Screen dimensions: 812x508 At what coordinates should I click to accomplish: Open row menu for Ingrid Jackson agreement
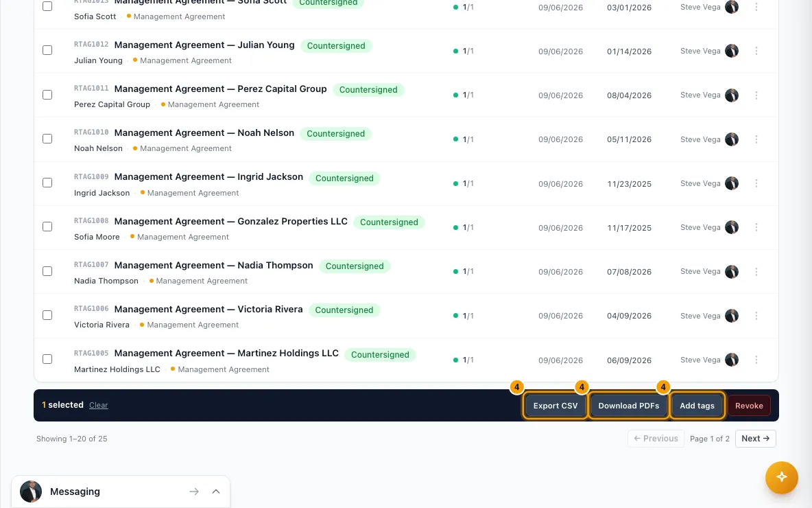tap(756, 183)
